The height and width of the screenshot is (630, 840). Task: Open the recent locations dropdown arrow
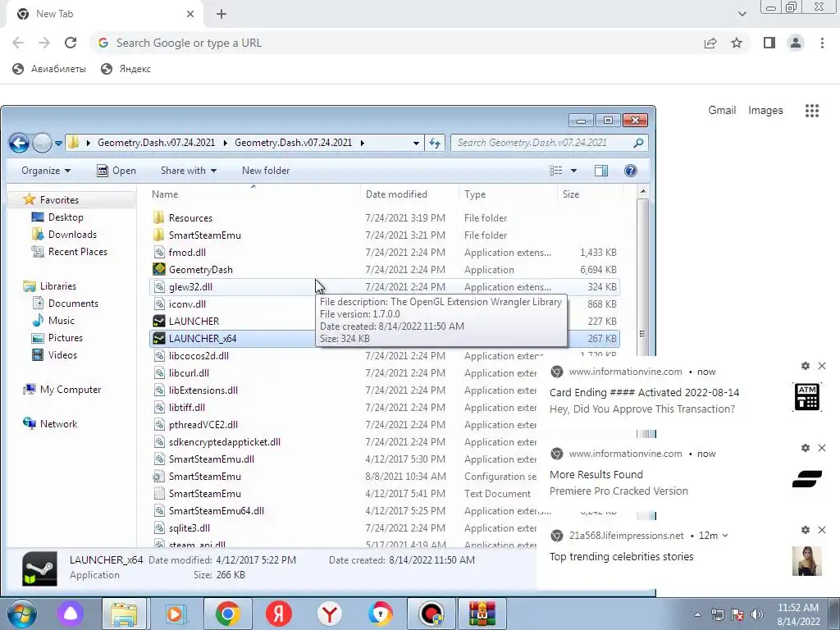click(x=58, y=143)
